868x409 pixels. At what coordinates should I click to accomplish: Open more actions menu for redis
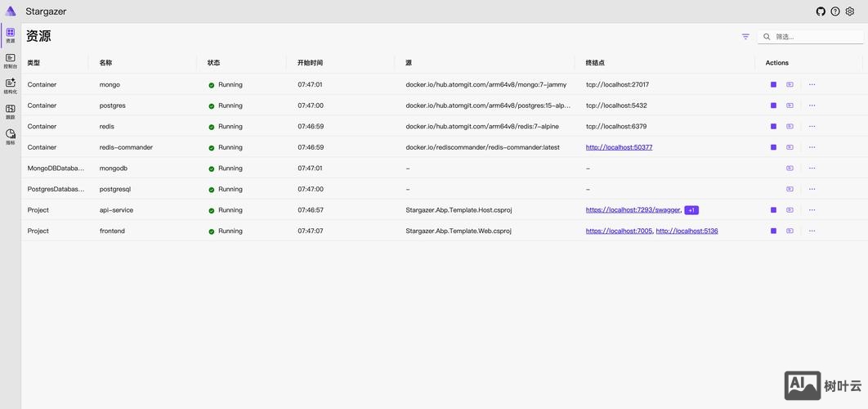click(812, 127)
